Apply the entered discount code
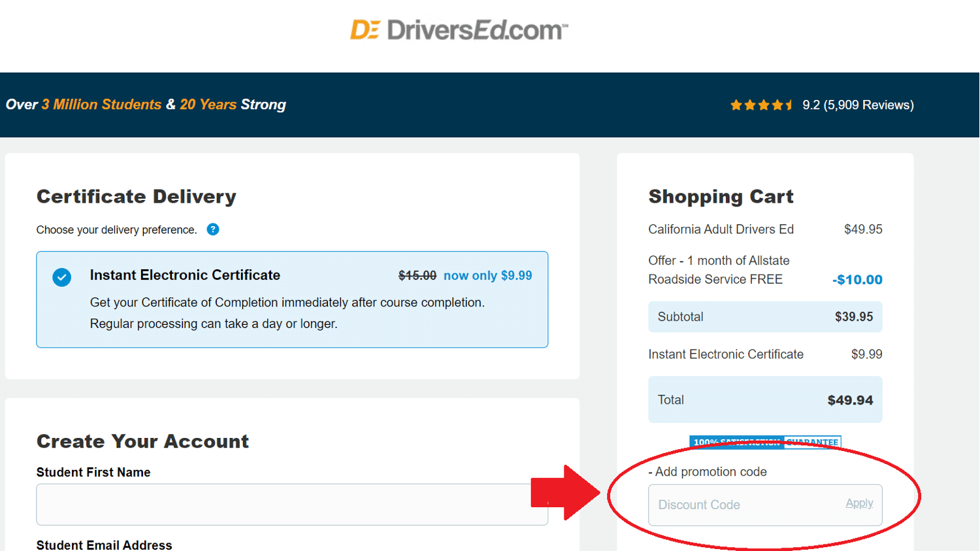980x551 pixels. (859, 503)
